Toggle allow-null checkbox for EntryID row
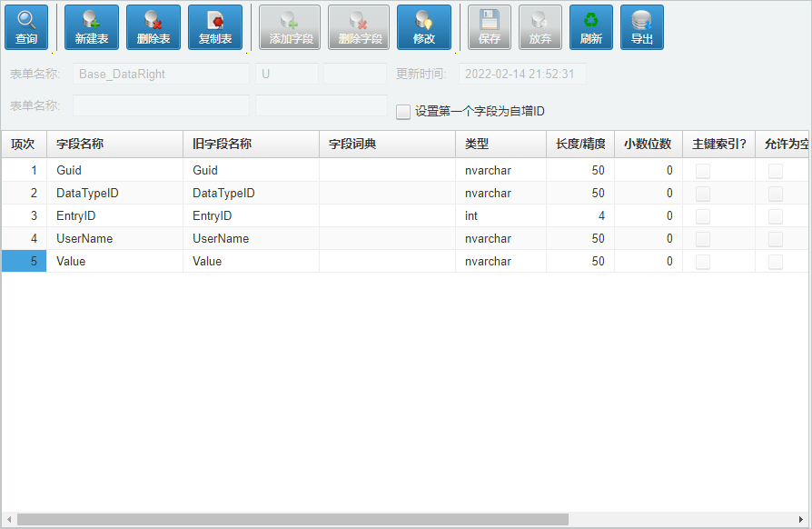 coord(776,216)
